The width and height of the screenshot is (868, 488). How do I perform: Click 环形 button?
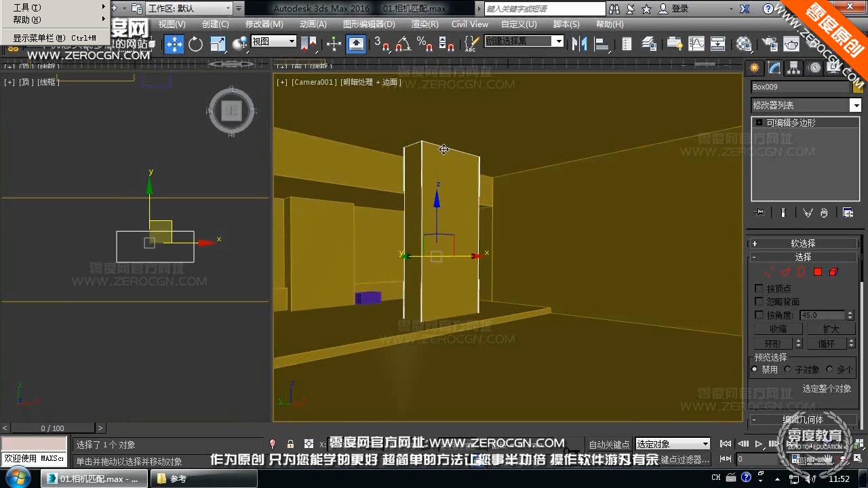(x=772, y=344)
